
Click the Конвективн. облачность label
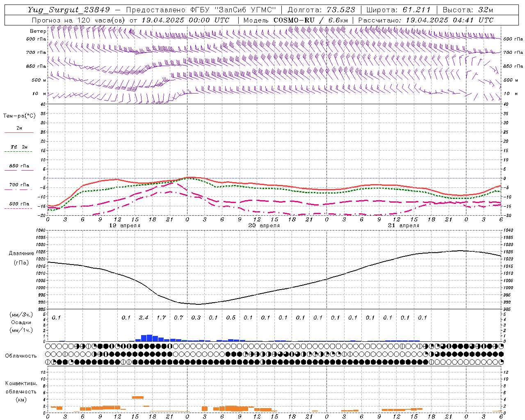pyautogui.click(x=21, y=388)
